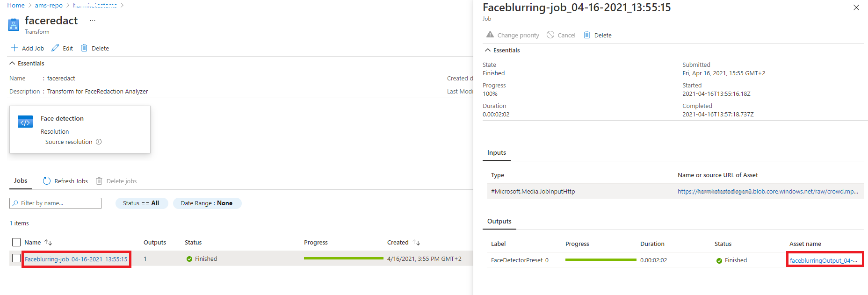The width and height of the screenshot is (868, 295).
Task: Click the Transform for FaceRedaction Analyzer description
Action: click(x=97, y=92)
